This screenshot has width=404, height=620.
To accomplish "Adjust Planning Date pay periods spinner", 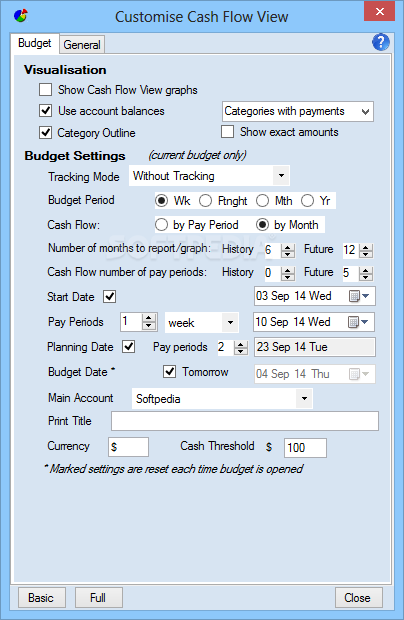I will 240,348.
